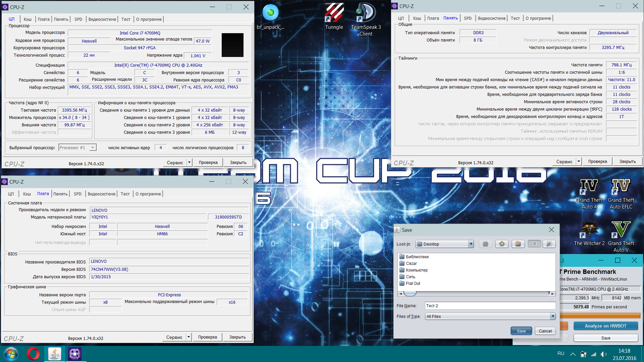The image size is (644, 362).
Task: Click Analyze on HWBOT button
Action: (605, 326)
